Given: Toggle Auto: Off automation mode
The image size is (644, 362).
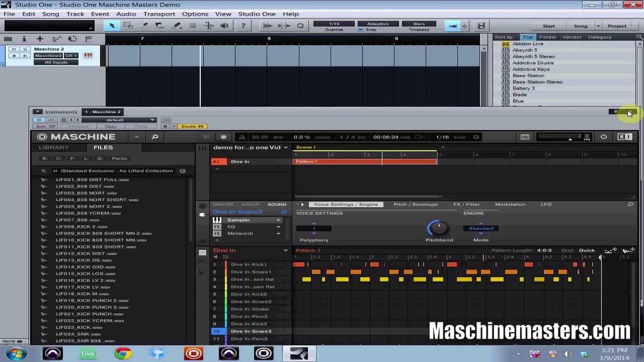Looking at the screenshot, I should pos(45,126).
